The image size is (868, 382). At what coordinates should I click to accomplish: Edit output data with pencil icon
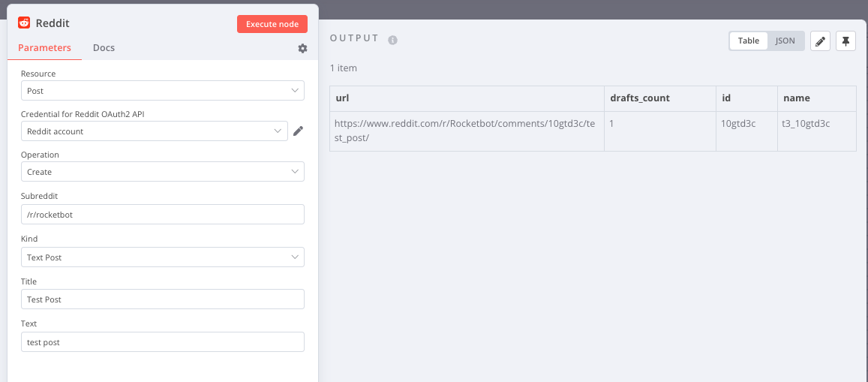pyautogui.click(x=821, y=41)
